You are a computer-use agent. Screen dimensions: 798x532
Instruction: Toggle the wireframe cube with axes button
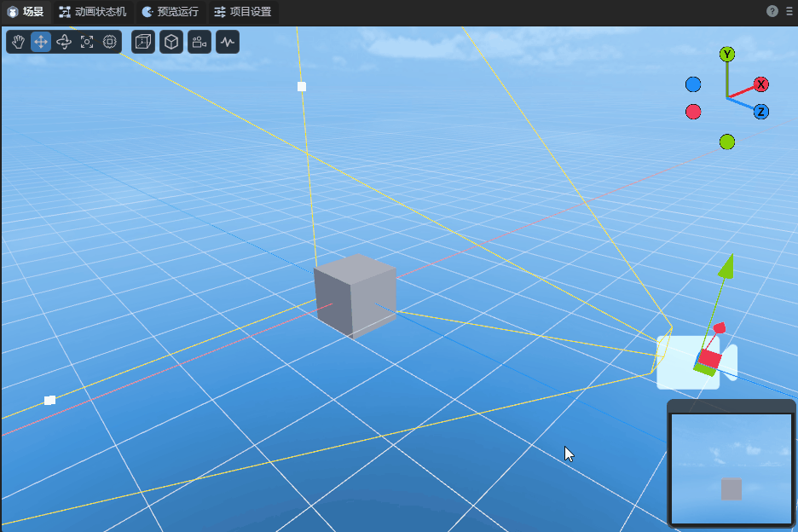(143, 42)
